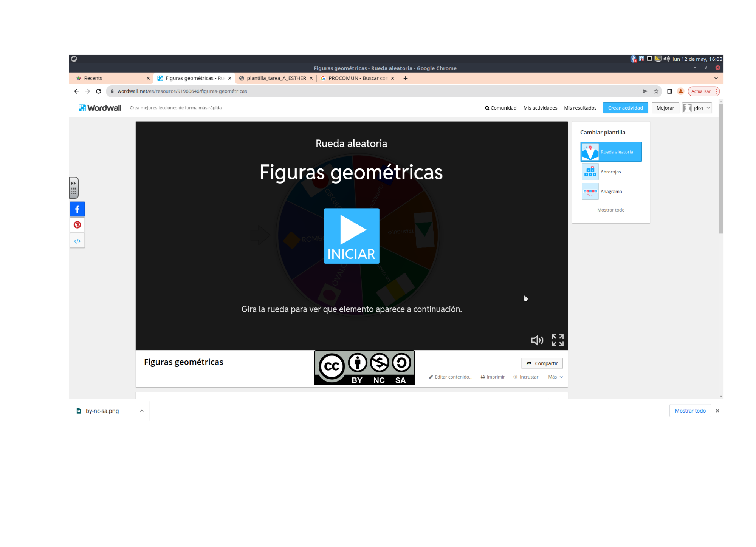756x547 pixels.
Task: Open the embed code sidebar panel
Action: [x=77, y=240]
